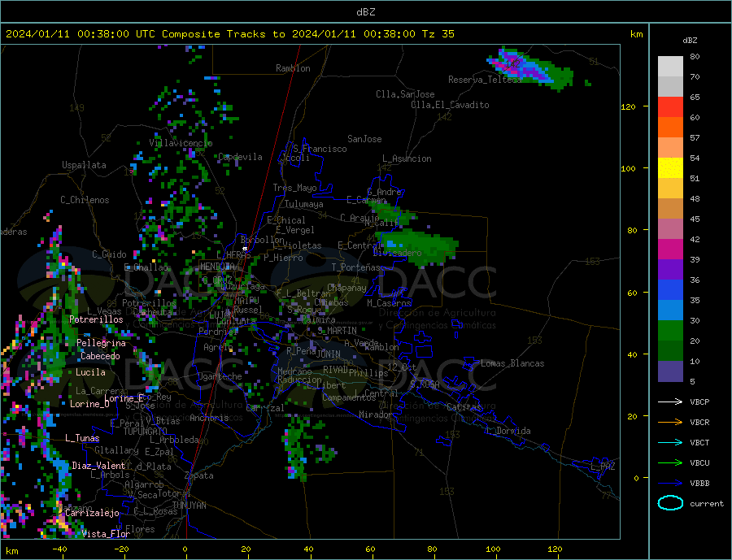Click the Potrerillos pink map label

(96, 319)
